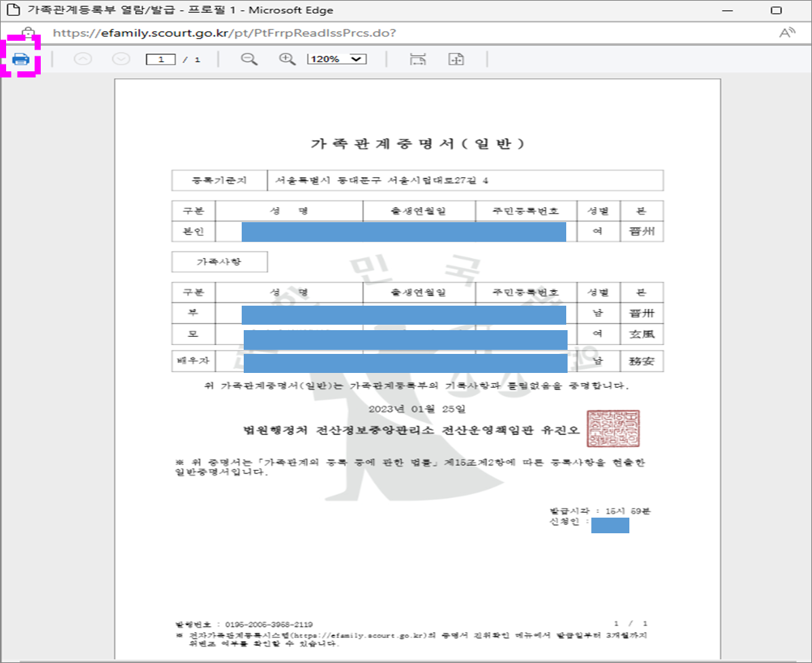Click the document icon on the browser tab
Image resolution: width=812 pixels, height=663 pixels.
[x=11, y=10]
